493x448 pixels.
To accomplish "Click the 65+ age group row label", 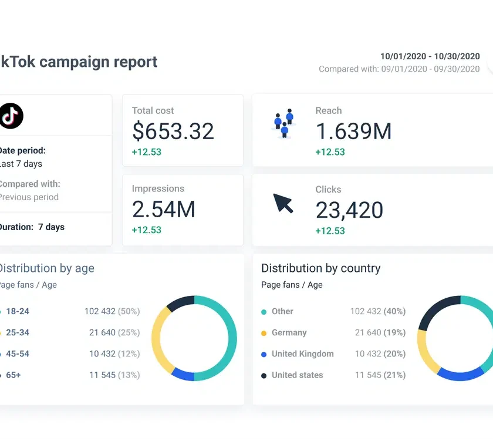I will [x=13, y=375].
